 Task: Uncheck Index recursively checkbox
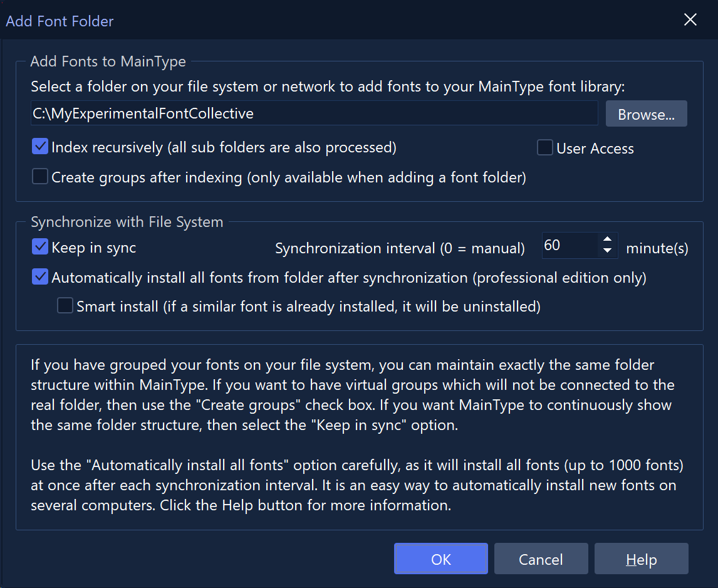41,147
